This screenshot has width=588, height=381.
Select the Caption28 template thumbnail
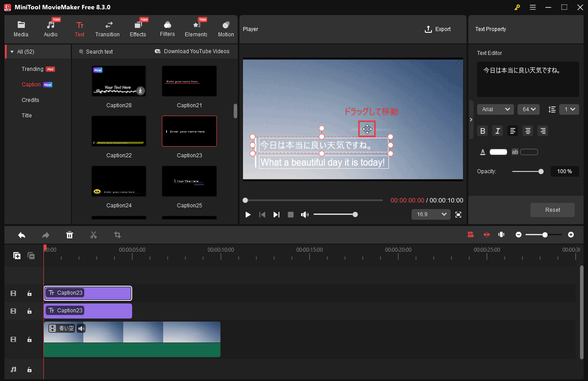pyautogui.click(x=119, y=81)
